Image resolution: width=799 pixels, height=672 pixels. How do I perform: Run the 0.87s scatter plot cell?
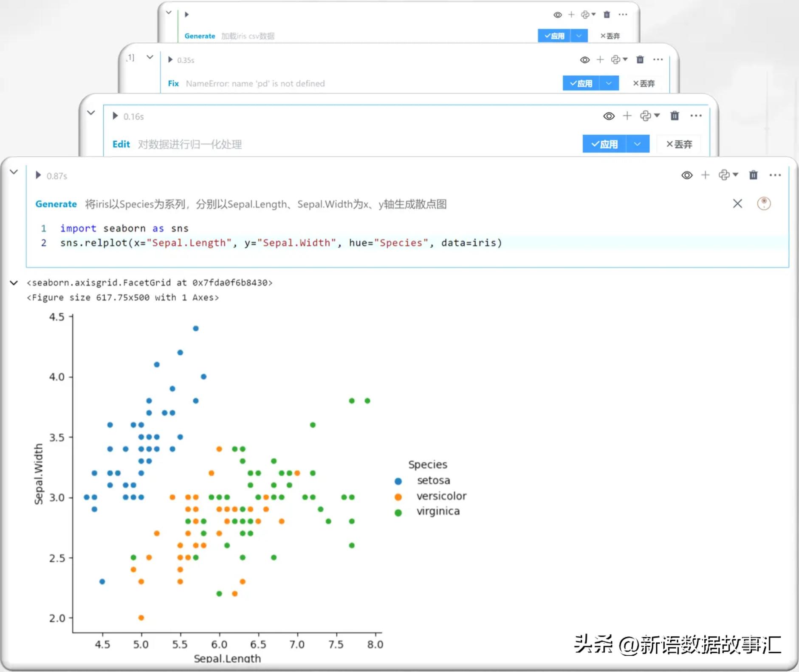coord(38,175)
